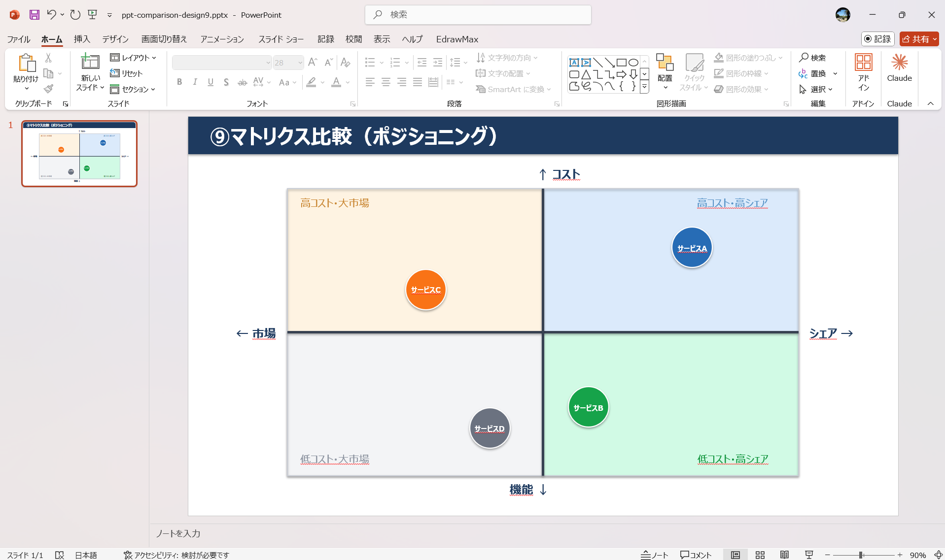Viewport: 945px width, 560px height.
Task: Toggle underline formatting
Action: (x=210, y=82)
